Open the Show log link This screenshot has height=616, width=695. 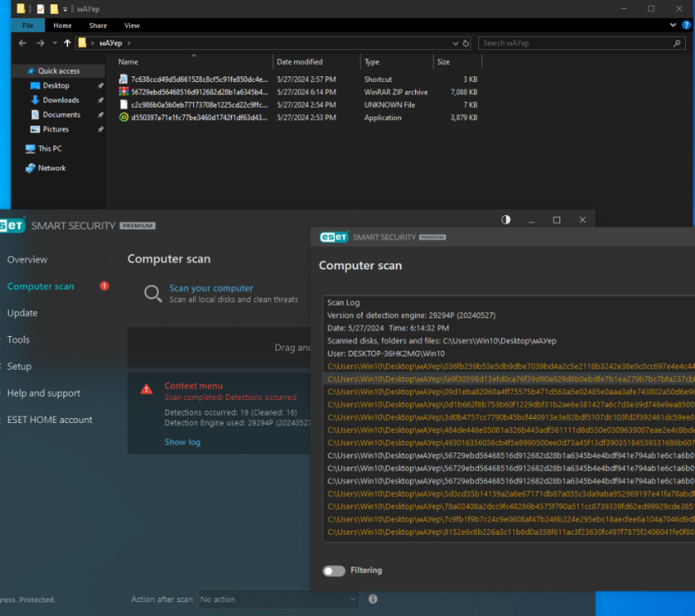click(x=182, y=442)
